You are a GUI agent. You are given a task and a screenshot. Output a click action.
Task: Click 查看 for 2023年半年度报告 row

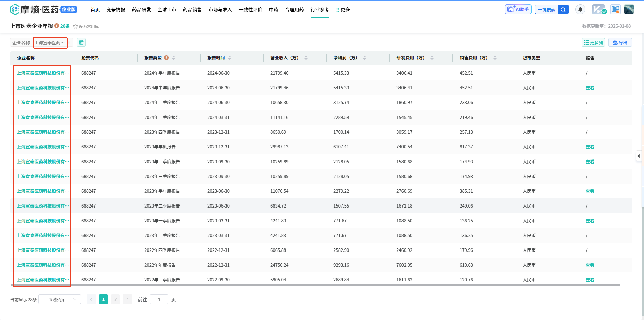(590, 191)
